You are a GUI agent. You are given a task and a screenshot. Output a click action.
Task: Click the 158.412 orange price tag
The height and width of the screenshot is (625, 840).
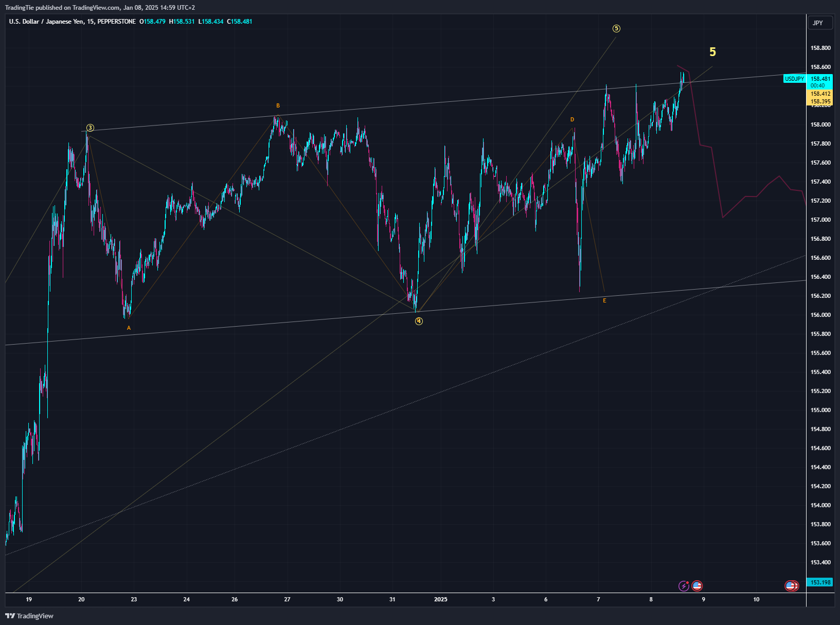pyautogui.click(x=820, y=94)
